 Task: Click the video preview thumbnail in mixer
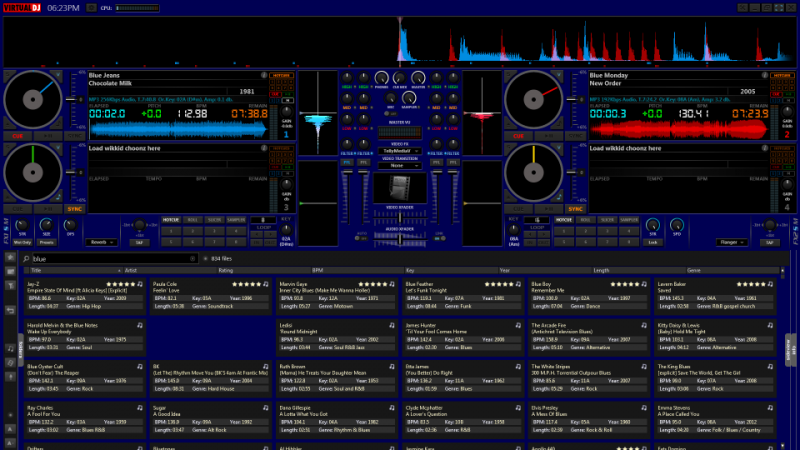point(399,188)
